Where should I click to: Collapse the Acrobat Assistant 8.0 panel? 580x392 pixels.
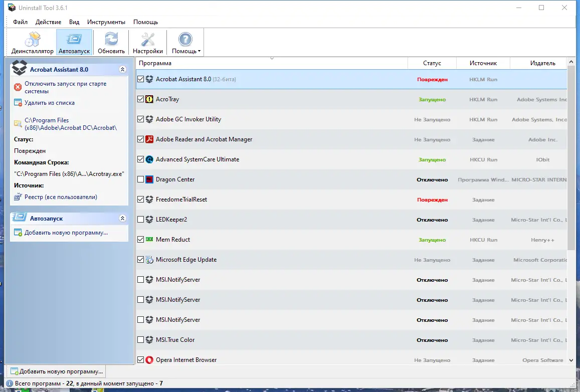123,69
